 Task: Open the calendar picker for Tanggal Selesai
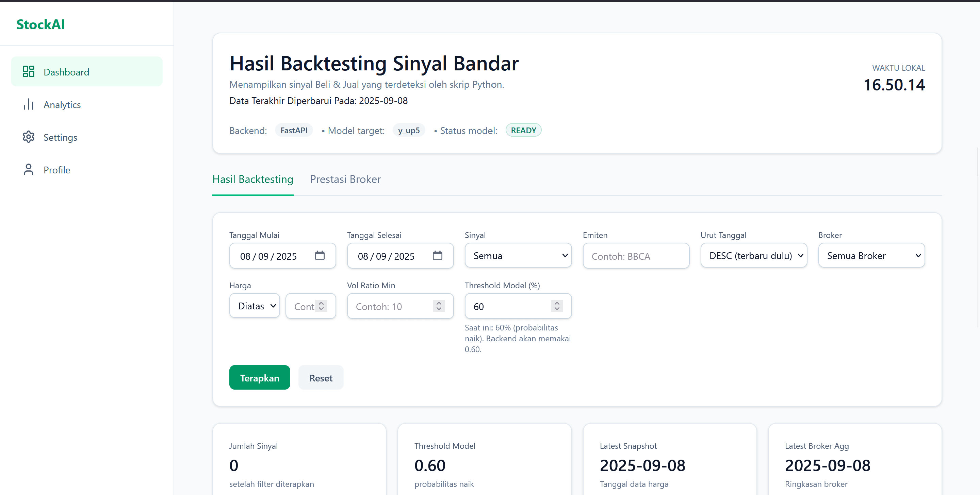438,255
